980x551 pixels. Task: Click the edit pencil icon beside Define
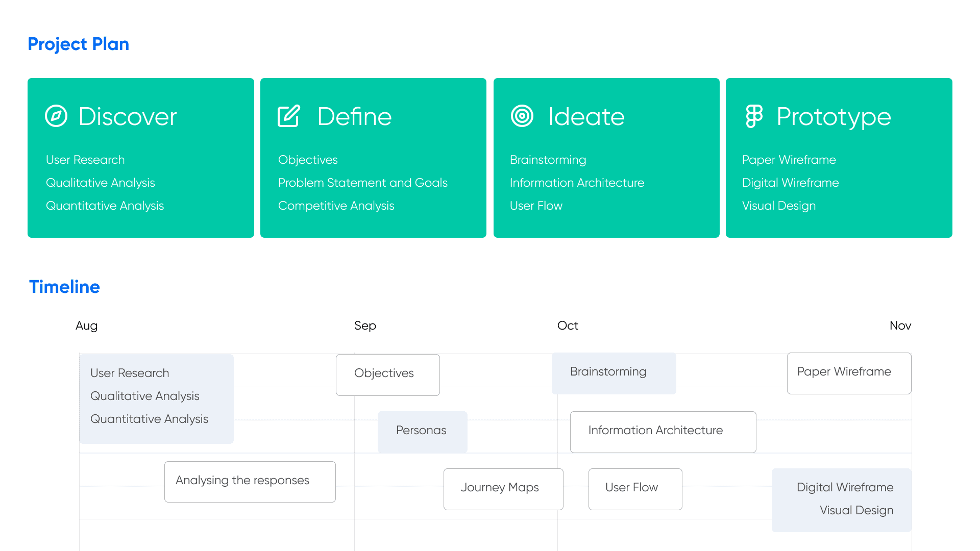[289, 116]
